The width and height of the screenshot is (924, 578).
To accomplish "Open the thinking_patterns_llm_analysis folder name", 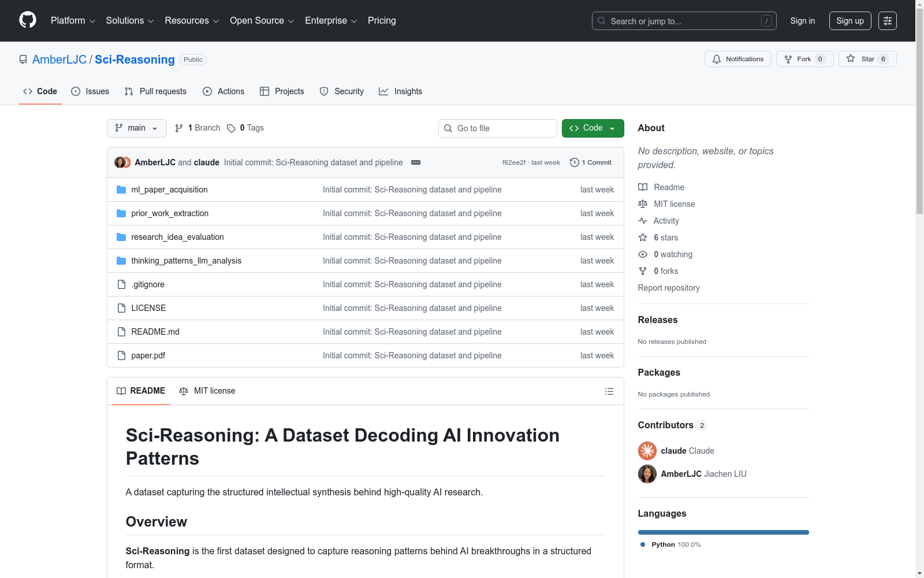I will click(x=187, y=261).
